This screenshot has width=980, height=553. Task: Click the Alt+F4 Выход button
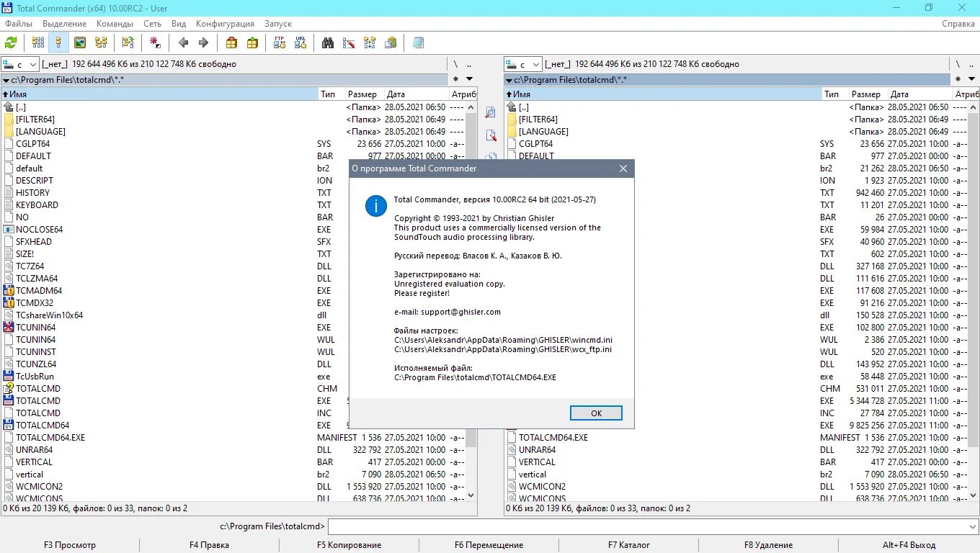pos(909,545)
